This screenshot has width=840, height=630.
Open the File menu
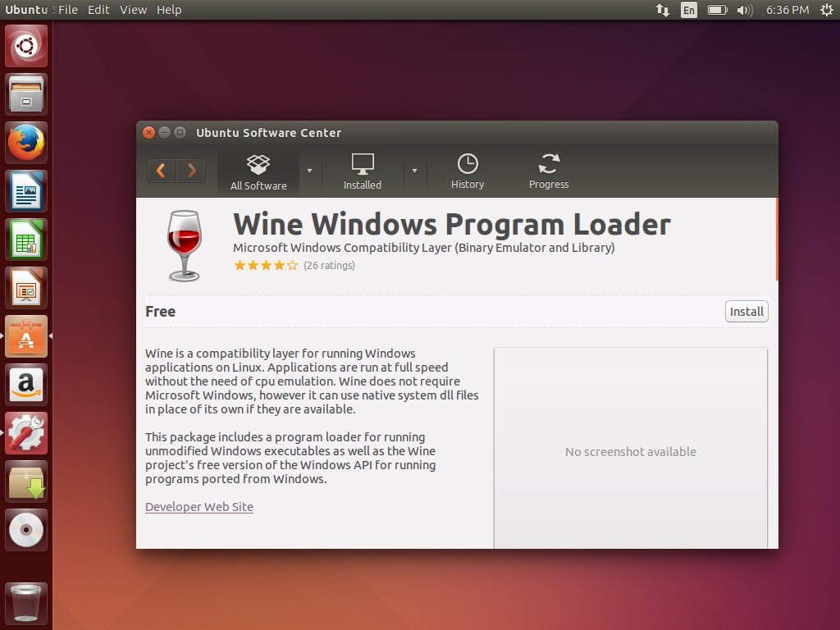click(x=68, y=10)
